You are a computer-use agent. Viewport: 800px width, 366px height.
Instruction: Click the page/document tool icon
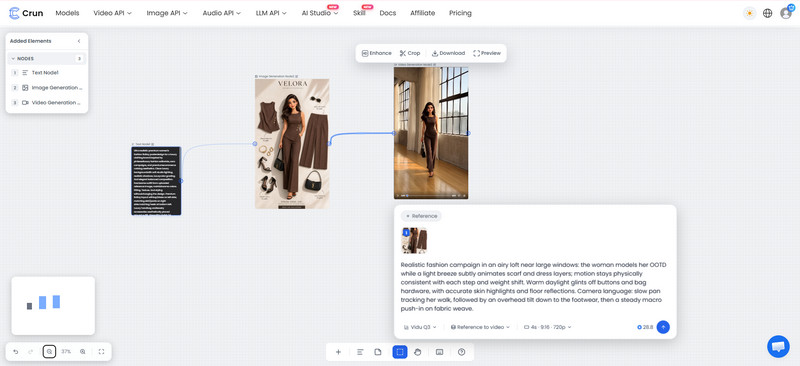378,352
